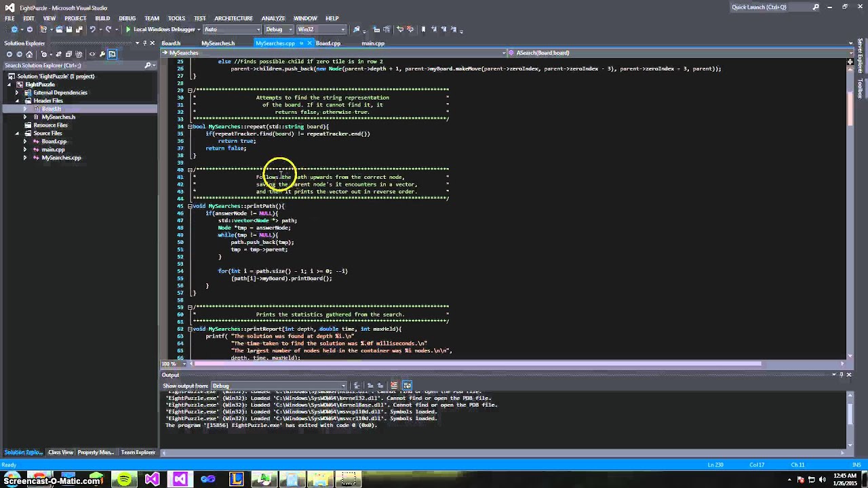Collapse the Header Files folder
This screenshot has height=488, width=868.
[18, 100]
